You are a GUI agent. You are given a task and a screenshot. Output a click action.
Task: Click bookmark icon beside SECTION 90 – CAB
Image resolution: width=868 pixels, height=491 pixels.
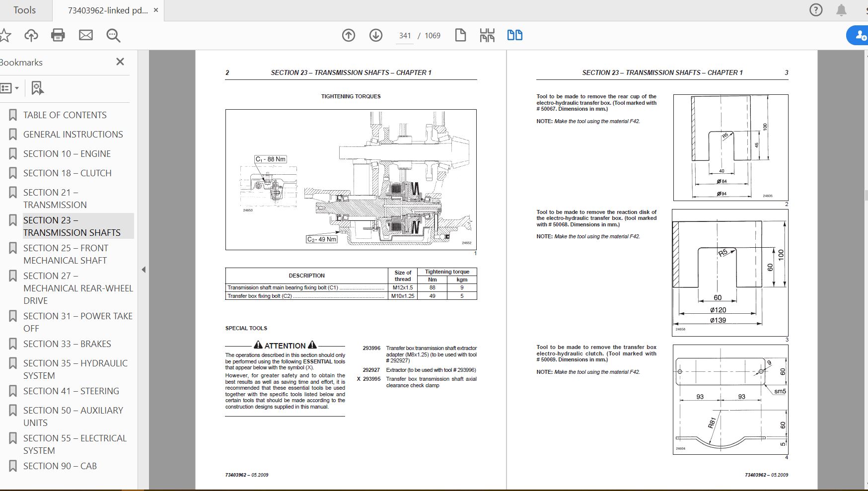click(13, 466)
